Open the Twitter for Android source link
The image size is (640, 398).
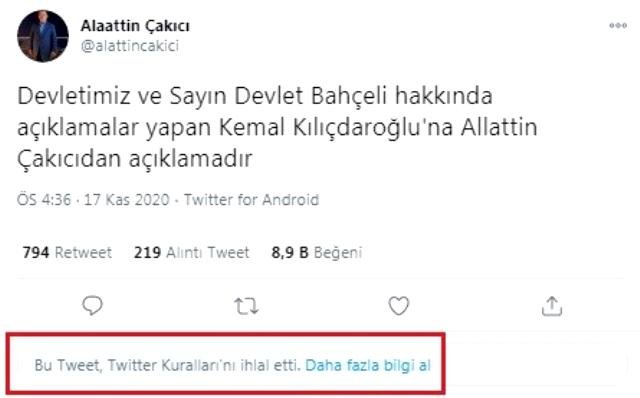coord(251,200)
